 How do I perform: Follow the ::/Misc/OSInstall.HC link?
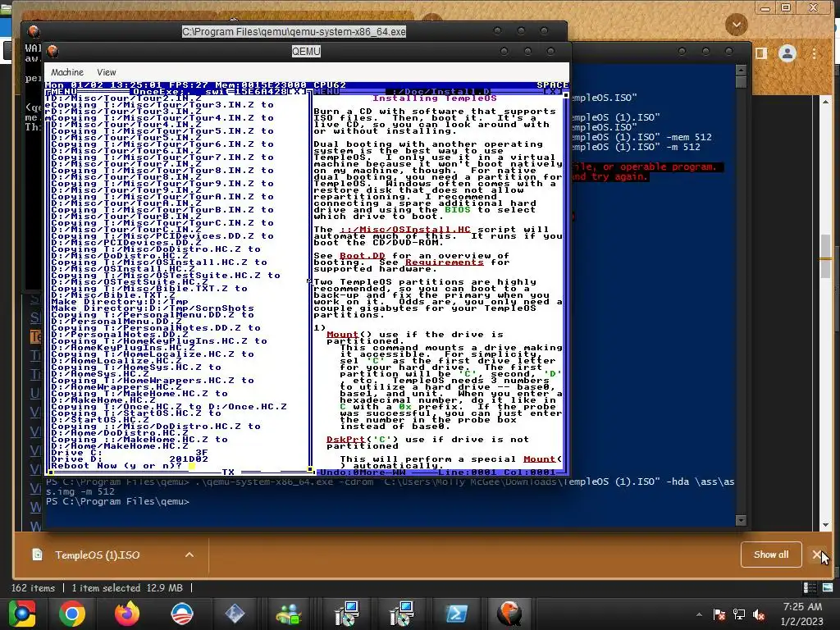(405, 230)
